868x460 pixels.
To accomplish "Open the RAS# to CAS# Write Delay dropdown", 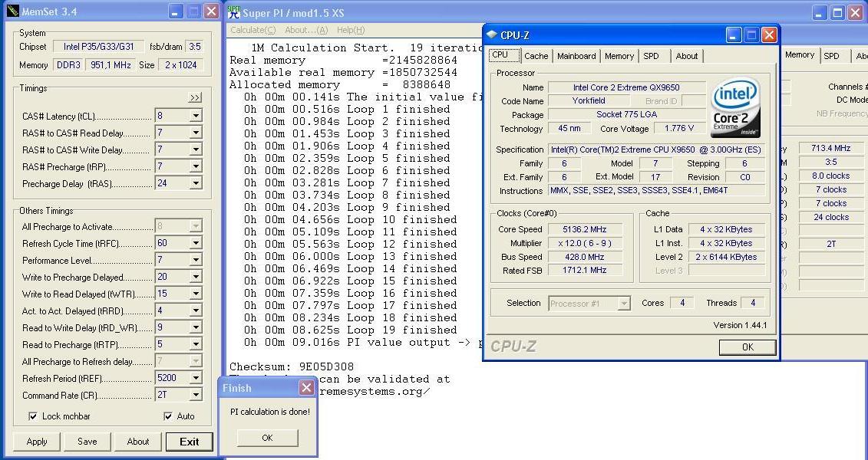I will (x=196, y=149).
